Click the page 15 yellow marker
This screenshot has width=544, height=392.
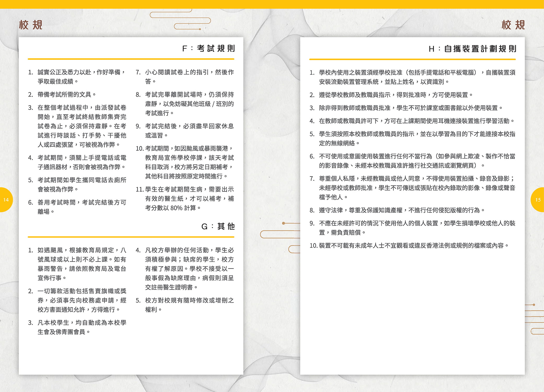(538, 200)
